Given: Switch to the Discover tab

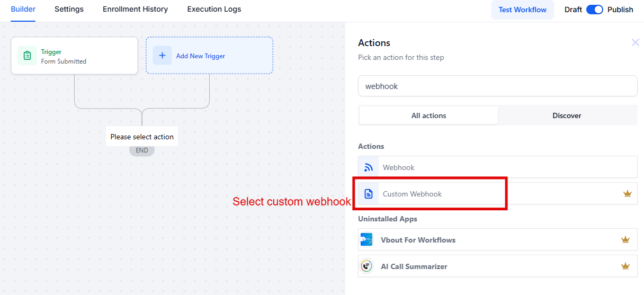Looking at the screenshot, I should [567, 115].
